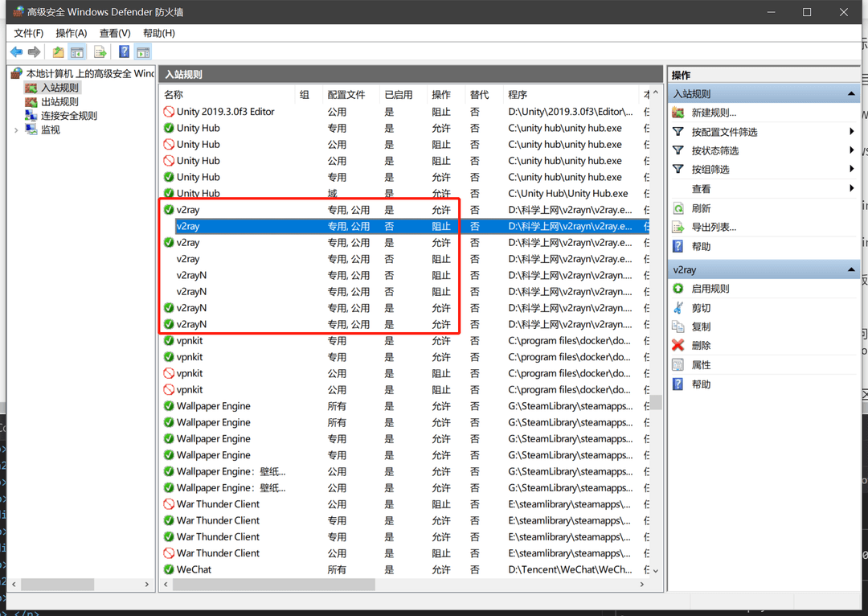Open the 查看(V) menu
The height and width of the screenshot is (616, 868).
click(x=115, y=33)
